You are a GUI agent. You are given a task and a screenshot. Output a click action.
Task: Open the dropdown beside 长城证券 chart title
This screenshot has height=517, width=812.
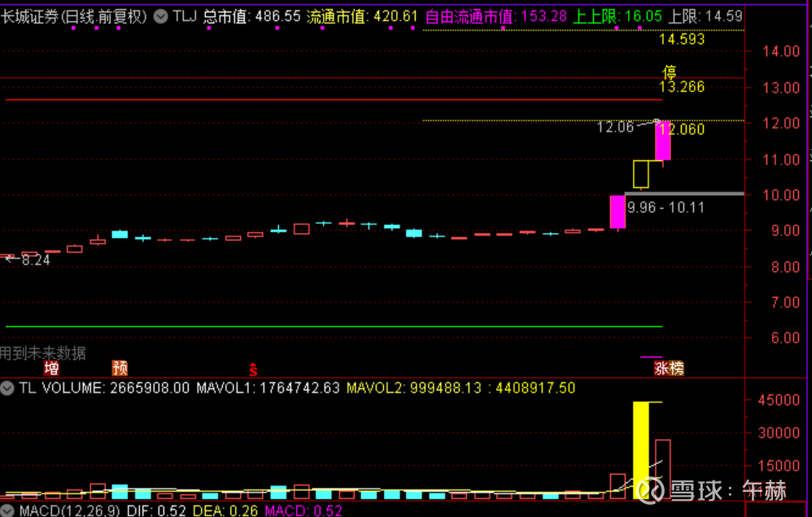pos(160,16)
